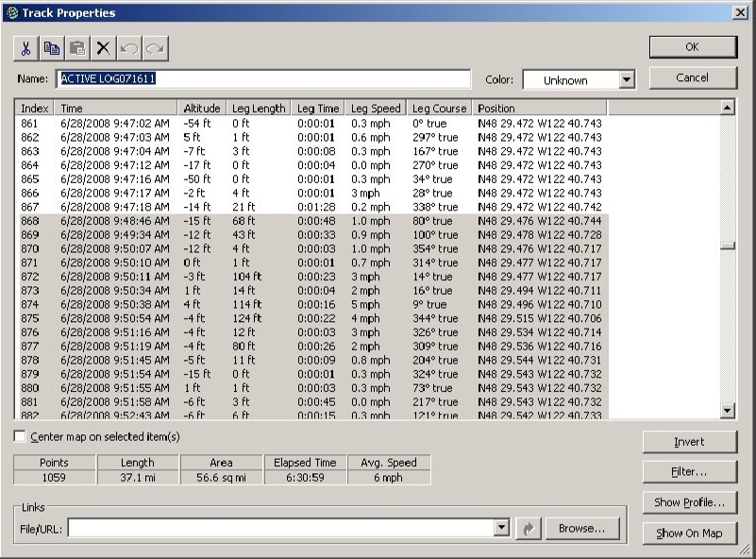Expand the File/URL combo box arrow
The height and width of the screenshot is (559, 756).
501,528
